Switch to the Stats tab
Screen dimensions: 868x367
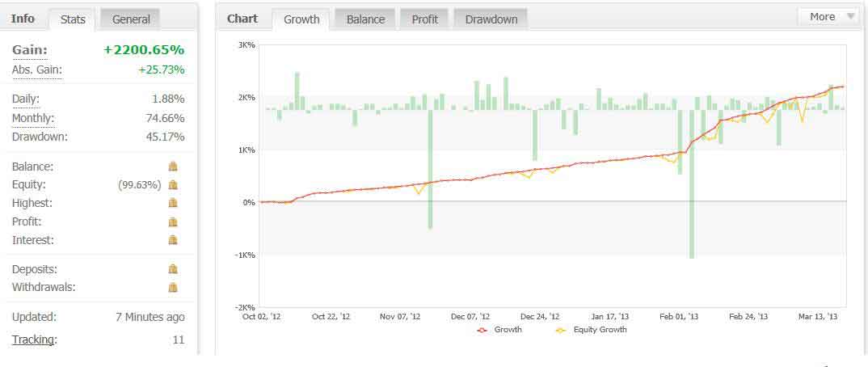click(x=73, y=19)
